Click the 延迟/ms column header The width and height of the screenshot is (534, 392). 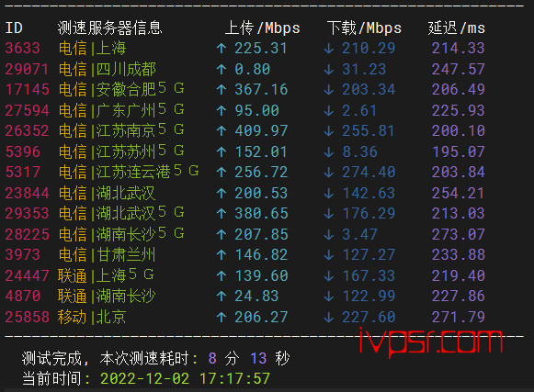point(457,28)
